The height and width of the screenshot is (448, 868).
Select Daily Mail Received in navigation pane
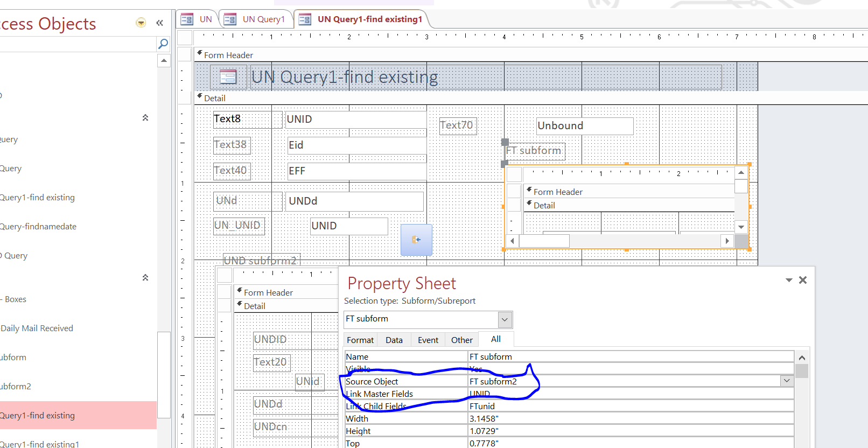tap(37, 328)
